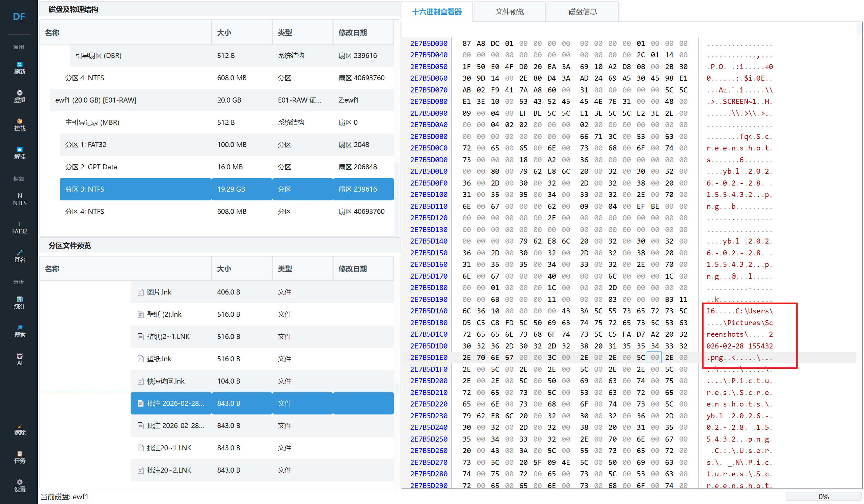Switch to the 磁盘信息 tab
864x504 pixels.
click(582, 12)
